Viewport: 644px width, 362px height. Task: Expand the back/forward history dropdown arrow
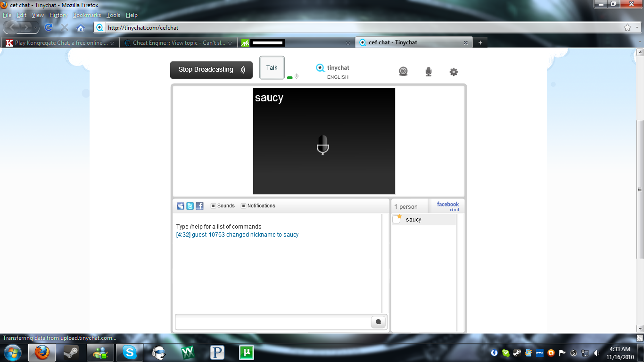(x=35, y=28)
